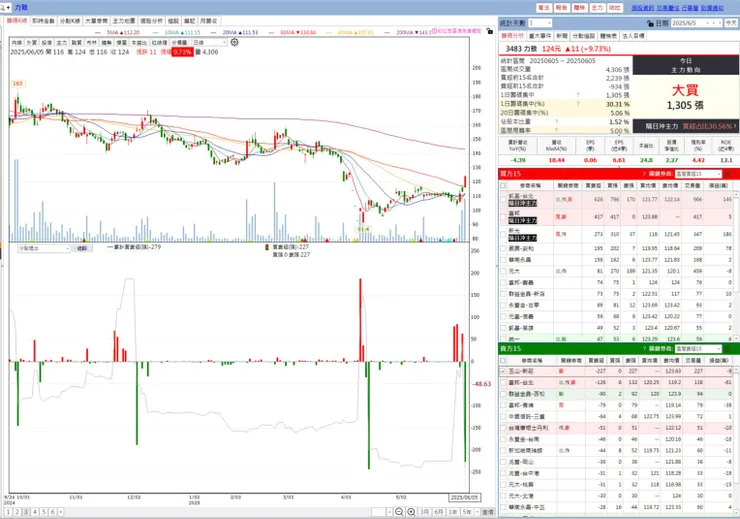Viewport: 740px width, 519px height.
Task: Open 日線 period dropdown on chart toolbar
Action: [210, 43]
